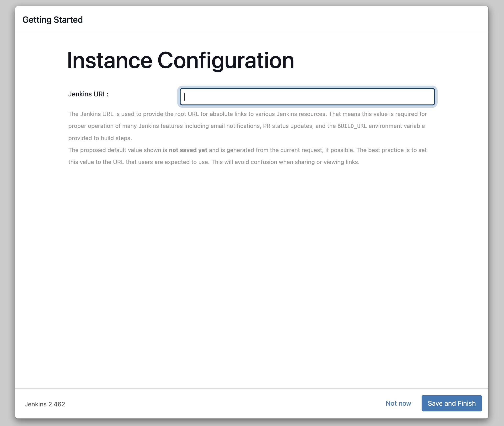
Task: Click 'provided to build steps.' line
Action: 100,138
